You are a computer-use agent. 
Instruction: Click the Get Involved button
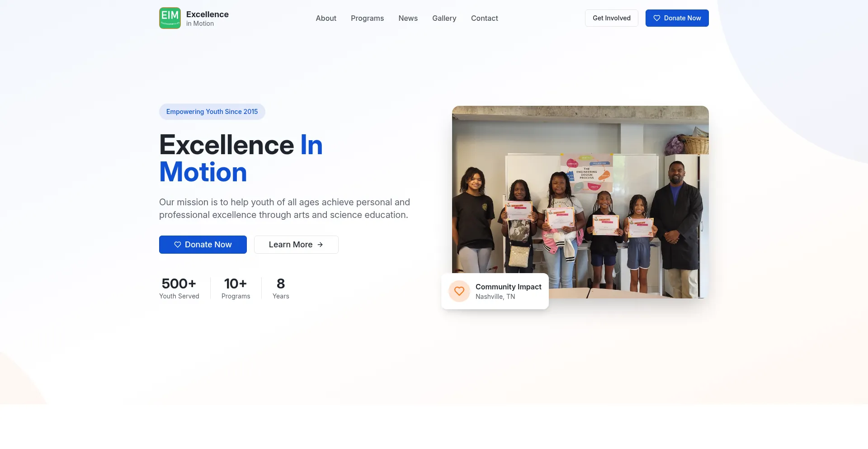pos(611,18)
